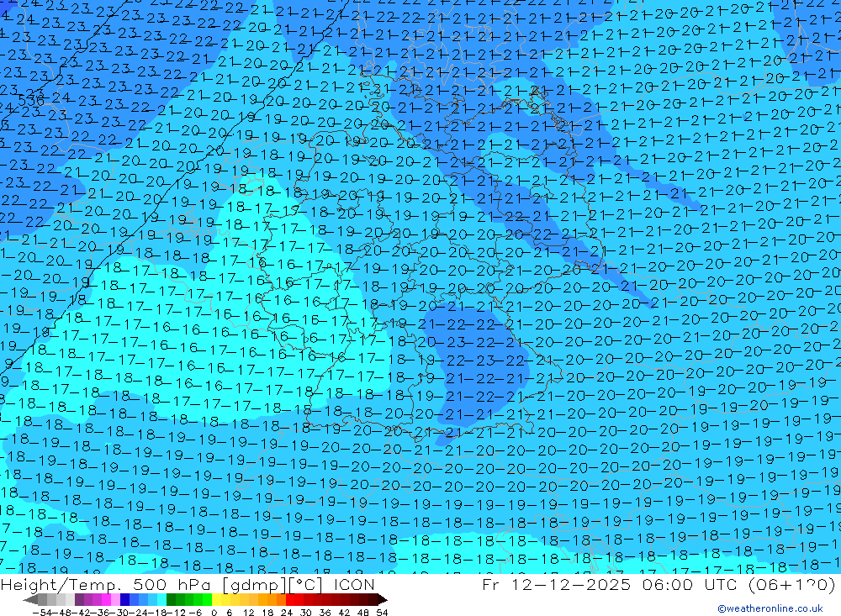This screenshot has width=841, height=616.
Task: Open the weatheronline.co.uk copyright link
Action: click(770, 608)
